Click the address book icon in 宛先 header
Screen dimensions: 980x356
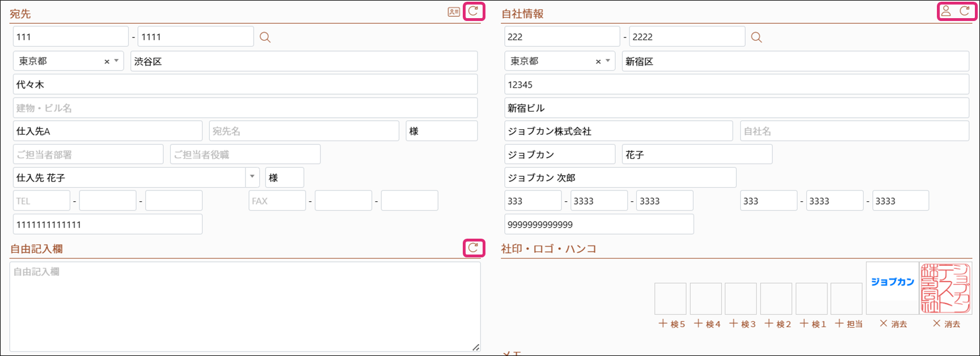454,12
